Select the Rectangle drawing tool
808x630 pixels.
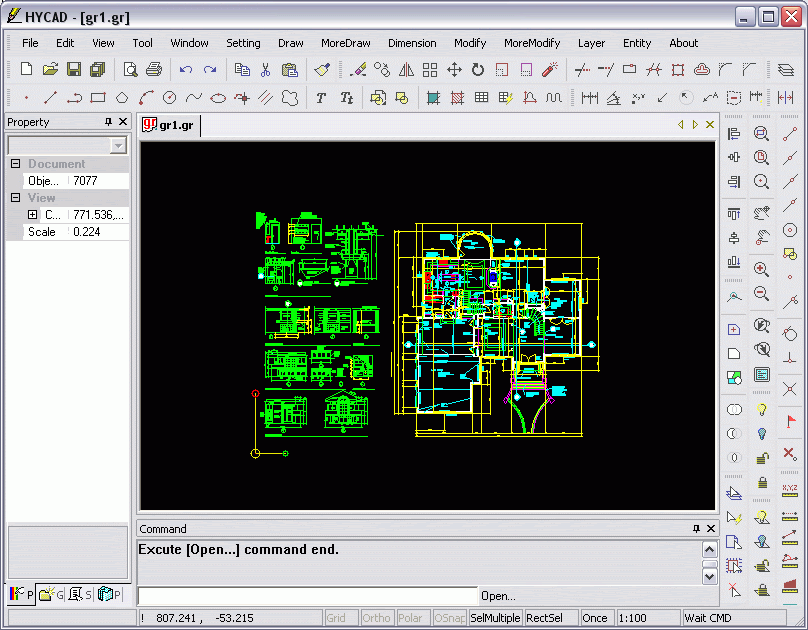click(x=98, y=98)
